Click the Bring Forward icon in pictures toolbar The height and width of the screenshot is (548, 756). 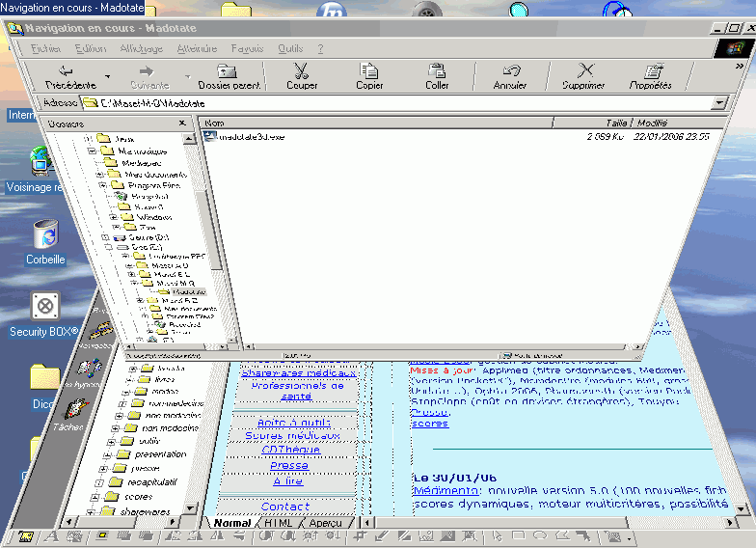(123, 535)
